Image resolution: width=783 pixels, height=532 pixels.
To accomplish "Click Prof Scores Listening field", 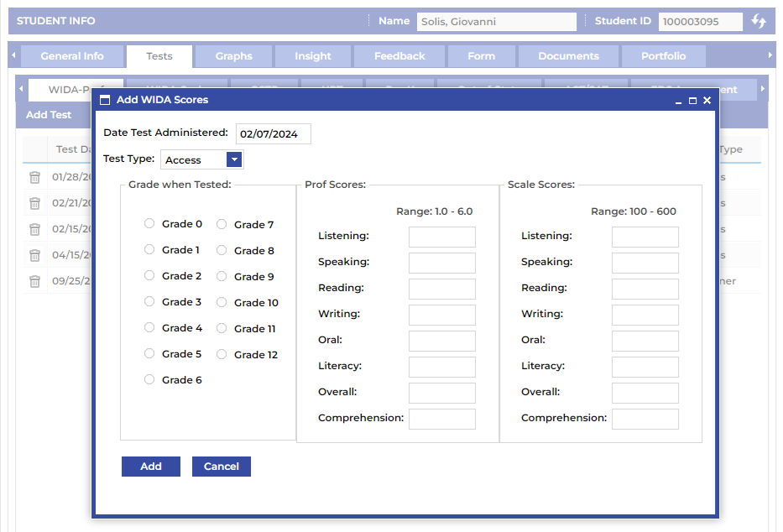I will [x=442, y=237].
